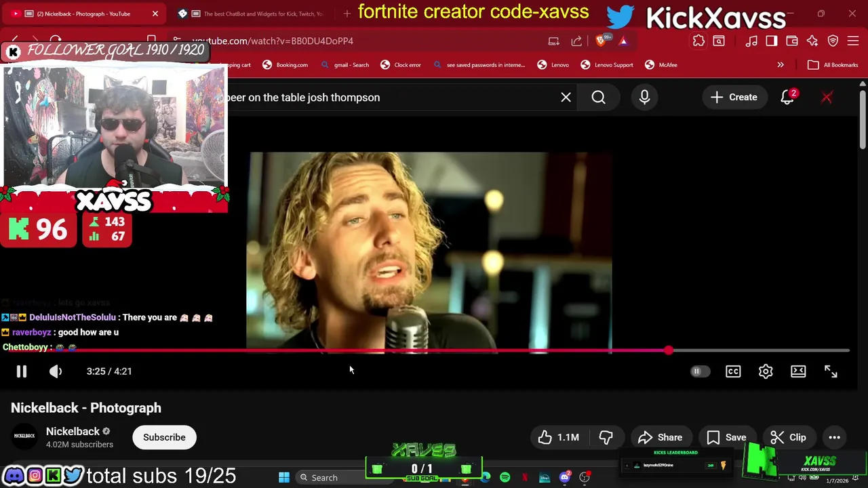Open the video player settings gear
The image size is (868, 488).
pos(766,371)
